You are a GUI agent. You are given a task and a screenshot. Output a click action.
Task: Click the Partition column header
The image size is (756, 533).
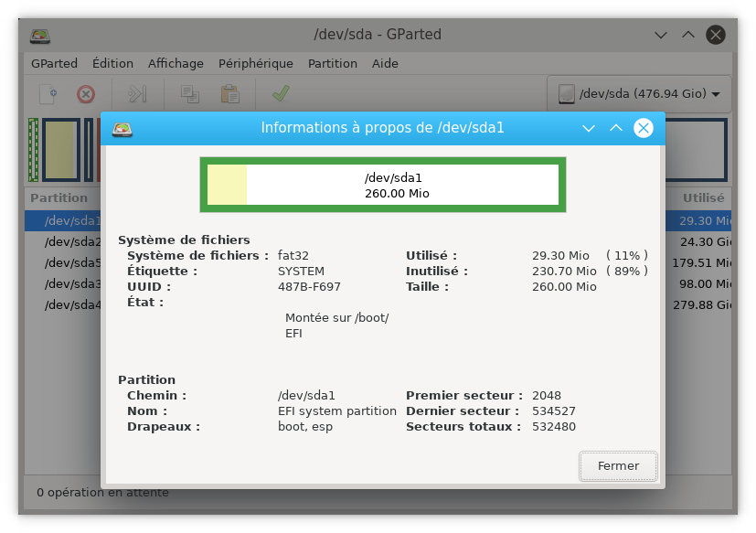coord(59,197)
